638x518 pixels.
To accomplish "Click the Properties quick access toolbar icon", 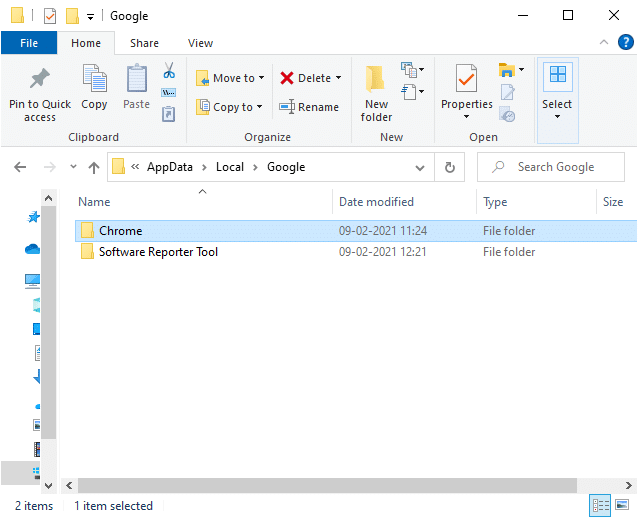I will pos(50,16).
